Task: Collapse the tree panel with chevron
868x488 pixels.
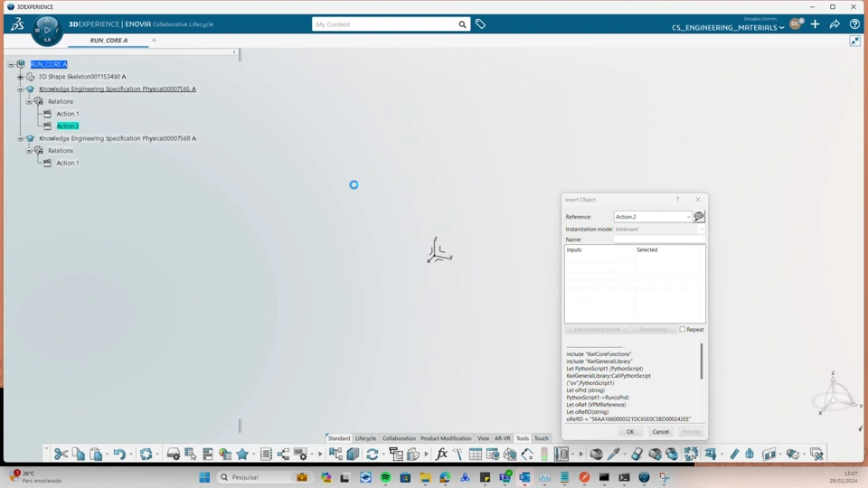Action: tap(234, 52)
